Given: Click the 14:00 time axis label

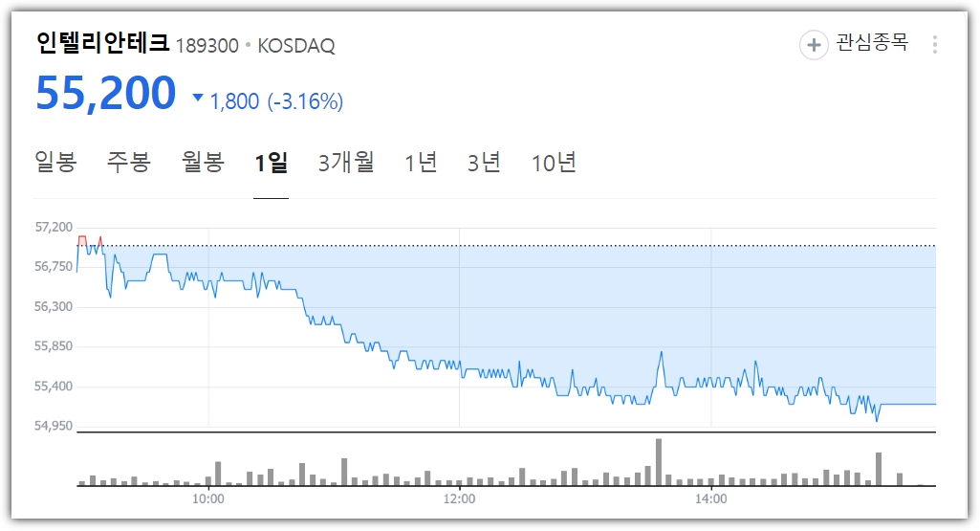Looking at the screenshot, I should (710, 499).
